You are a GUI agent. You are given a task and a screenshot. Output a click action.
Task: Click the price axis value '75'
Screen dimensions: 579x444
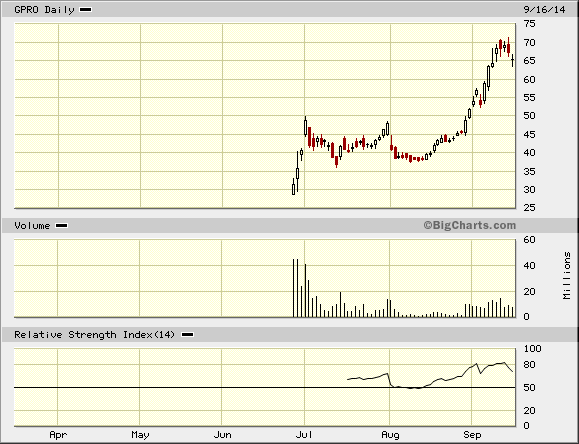[530, 24]
